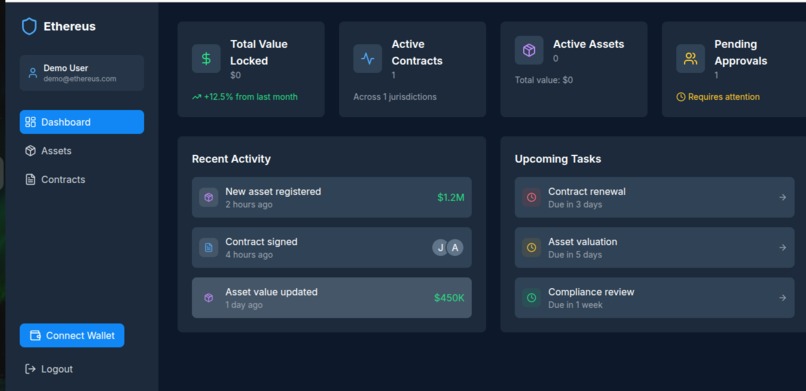Viewport: 806px width, 391px height.
Task: Open Compliance review via its arrow
Action: click(x=782, y=298)
